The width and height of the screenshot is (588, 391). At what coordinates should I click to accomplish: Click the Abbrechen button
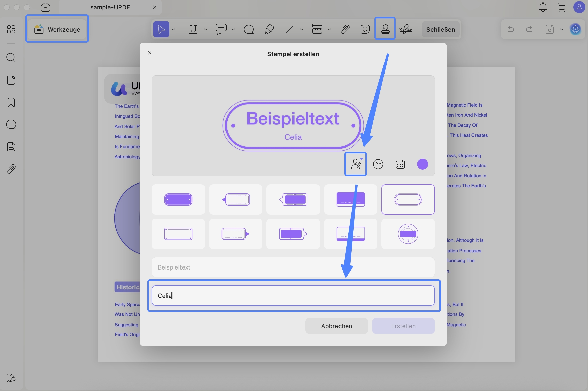tap(336, 326)
